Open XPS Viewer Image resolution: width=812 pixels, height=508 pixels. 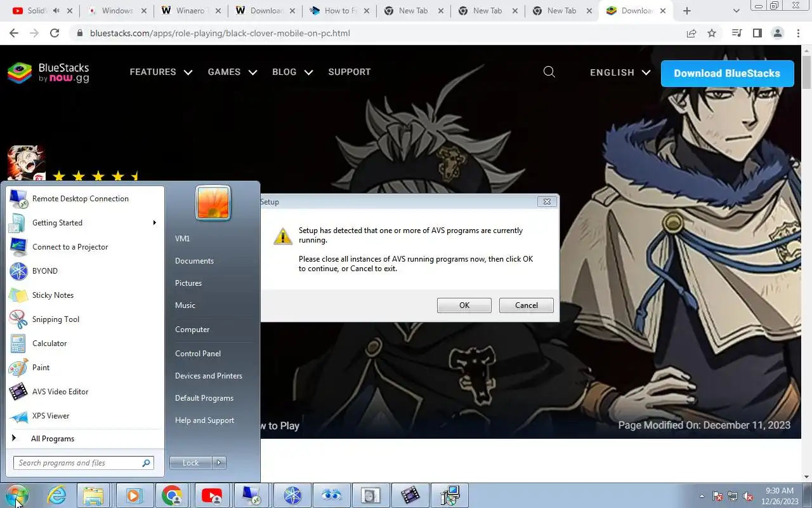coord(85,416)
